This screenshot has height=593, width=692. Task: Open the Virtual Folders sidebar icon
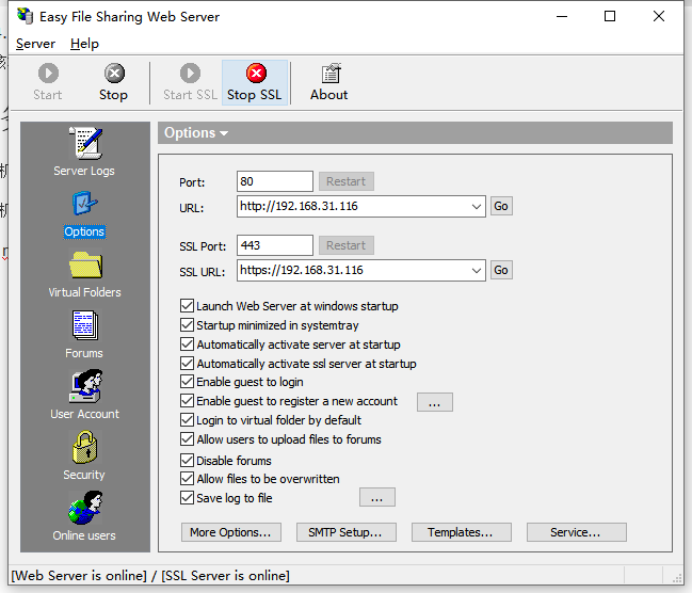pos(85,265)
